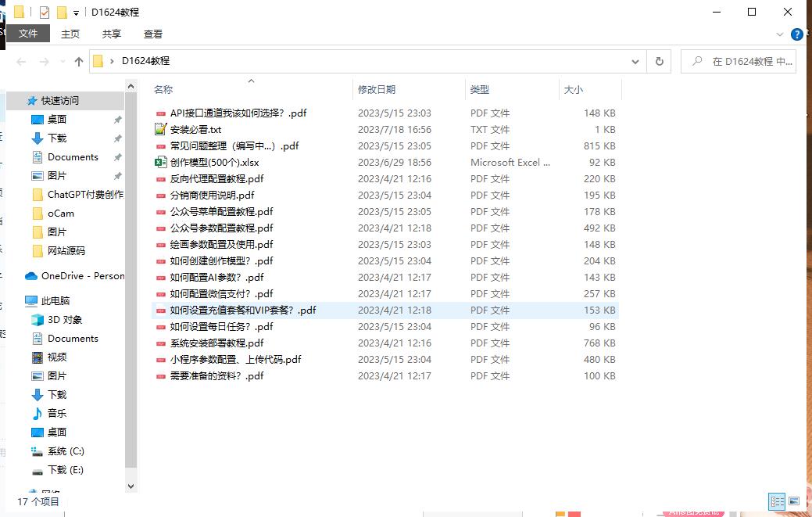Image resolution: width=812 pixels, height=517 pixels.
Task: Click the chevron before D1624教程 in address bar
Action: point(112,61)
